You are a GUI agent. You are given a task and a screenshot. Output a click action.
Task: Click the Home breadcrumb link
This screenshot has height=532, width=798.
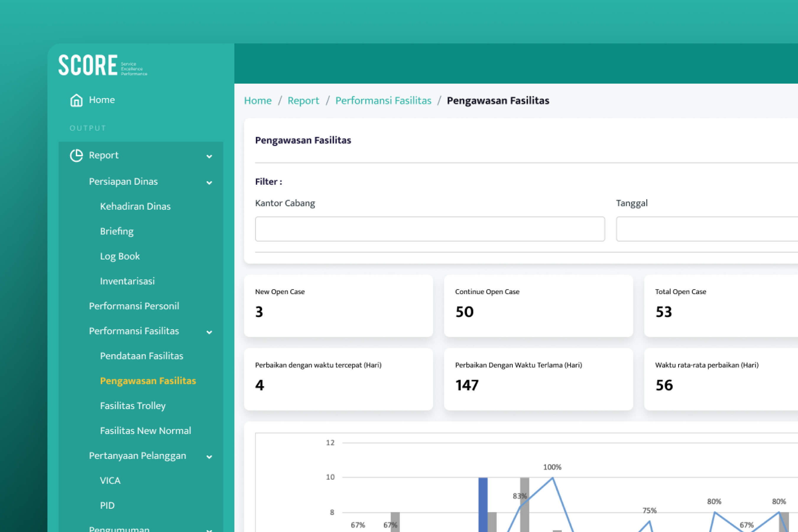[x=257, y=100]
